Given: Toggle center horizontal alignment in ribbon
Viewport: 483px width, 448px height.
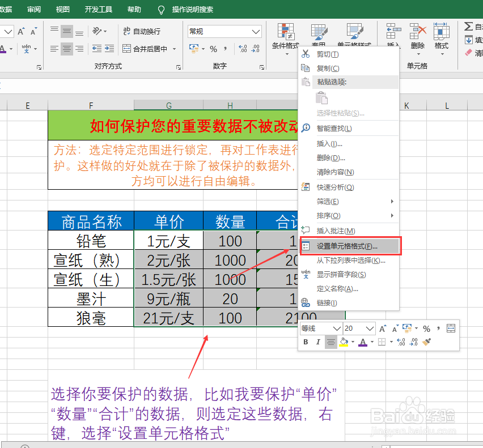Looking at the screenshot, I should [67, 49].
